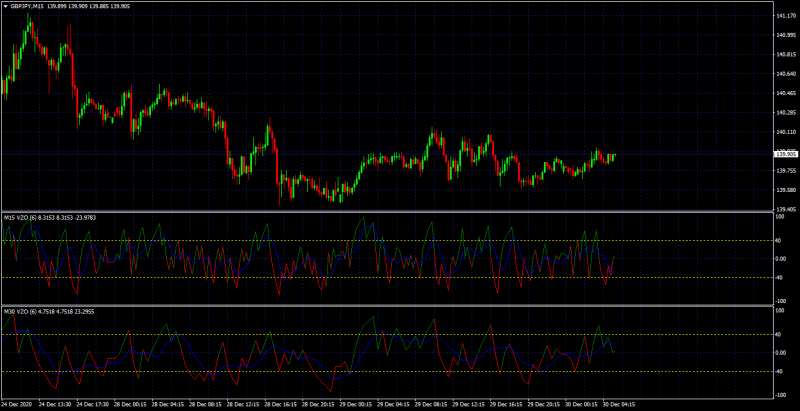
Task: Click the M30 VZO (6) indicator label
Action: [x=20, y=311]
